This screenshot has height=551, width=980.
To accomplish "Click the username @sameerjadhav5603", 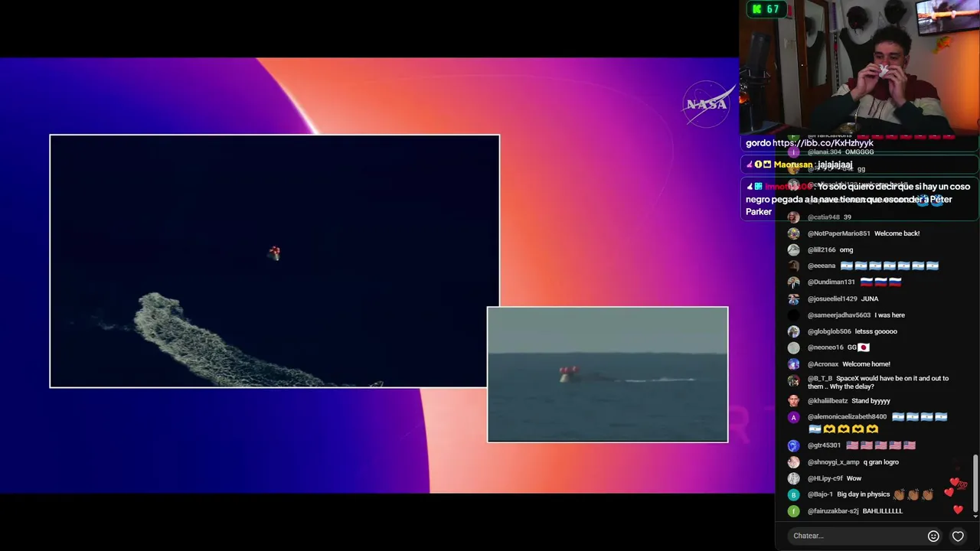I will pos(839,315).
